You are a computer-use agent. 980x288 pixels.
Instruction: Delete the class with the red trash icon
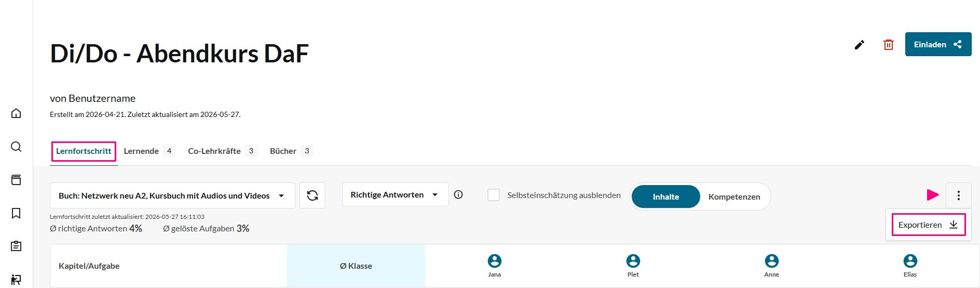(889, 45)
